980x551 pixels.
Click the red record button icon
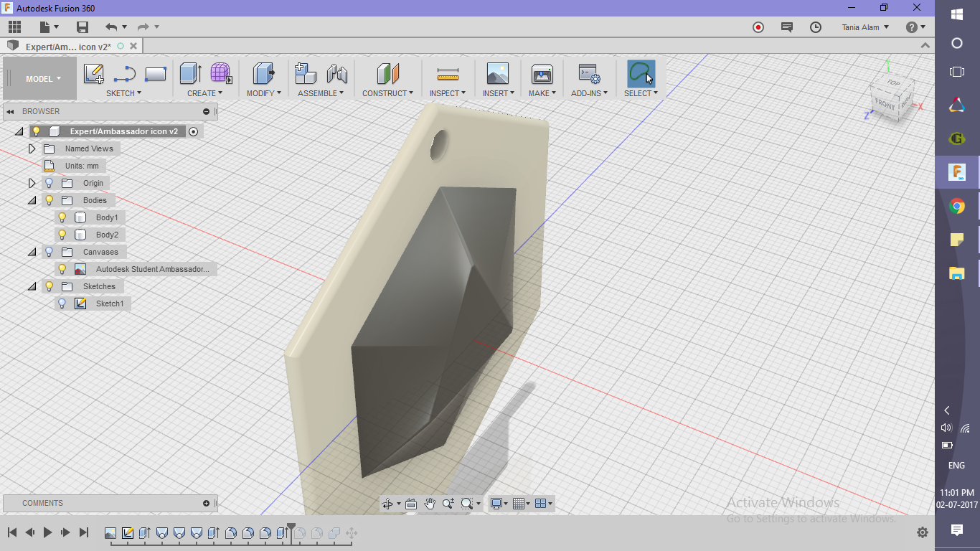(758, 27)
